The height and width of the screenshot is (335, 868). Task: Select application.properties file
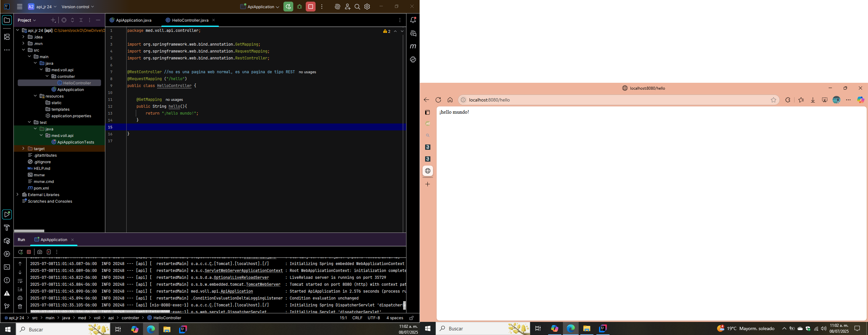coord(71,116)
